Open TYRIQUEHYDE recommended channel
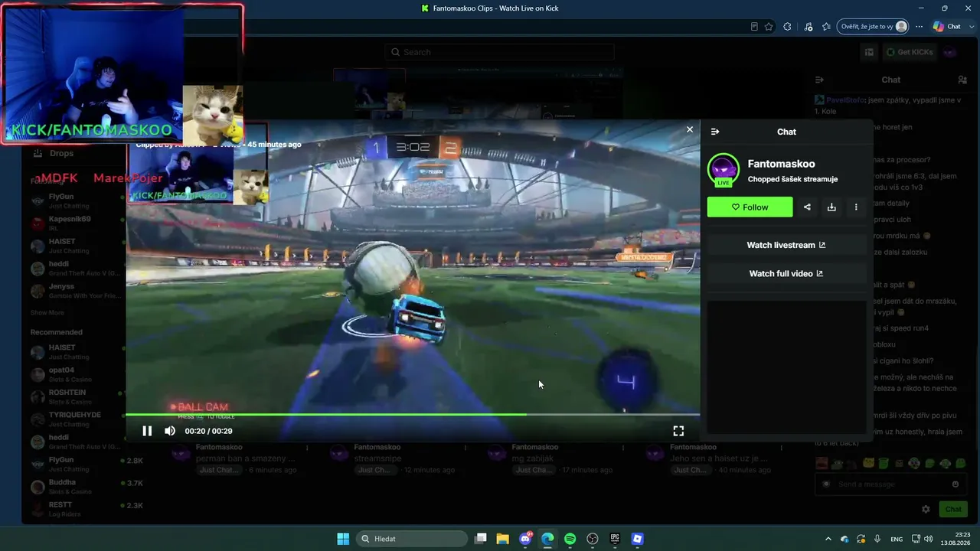 pos(75,419)
